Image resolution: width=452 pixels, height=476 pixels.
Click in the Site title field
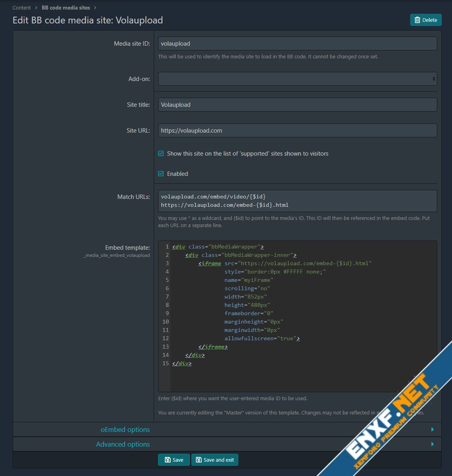click(x=297, y=105)
